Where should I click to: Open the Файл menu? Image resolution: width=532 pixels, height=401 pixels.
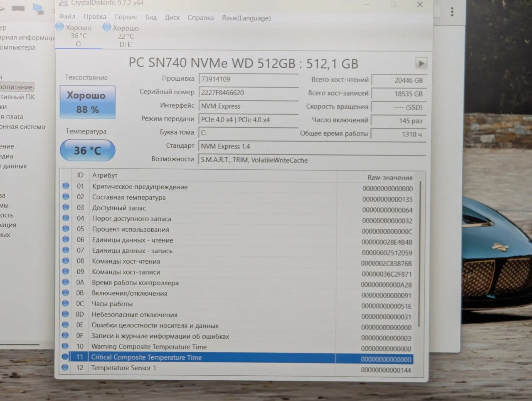[67, 17]
